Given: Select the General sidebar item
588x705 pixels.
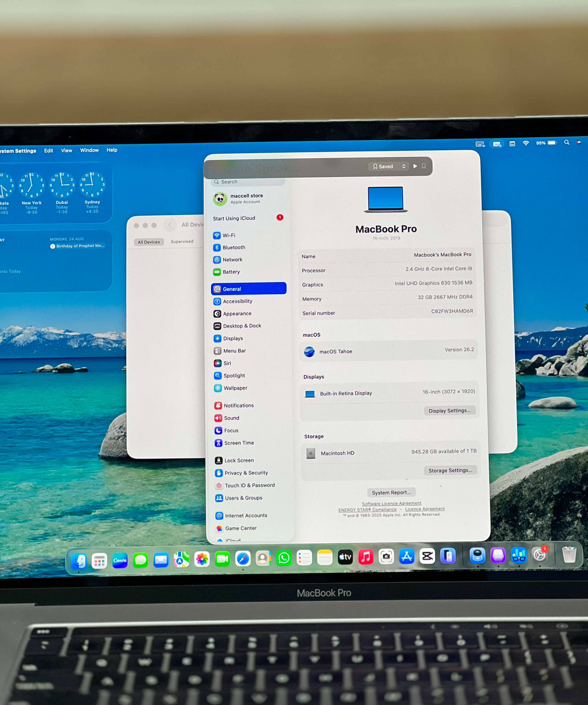Looking at the screenshot, I should coord(248,289).
